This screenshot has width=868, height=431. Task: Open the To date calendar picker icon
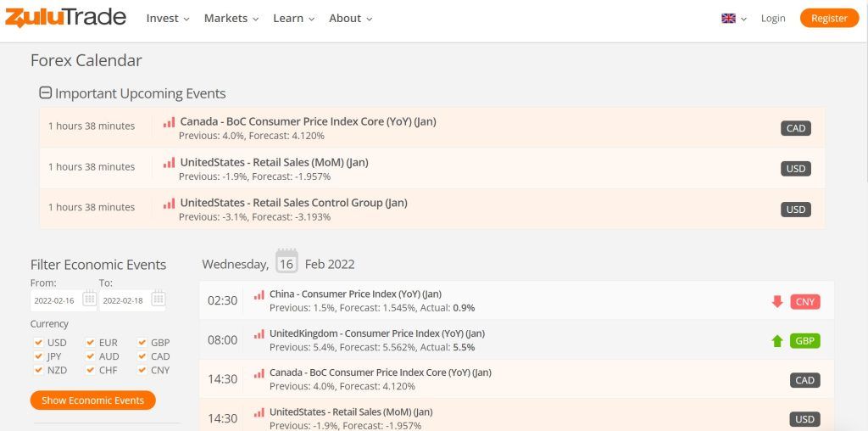(x=159, y=299)
